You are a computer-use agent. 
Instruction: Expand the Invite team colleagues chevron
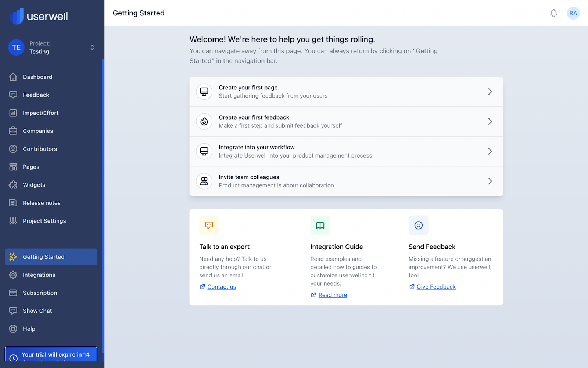tap(490, 181)
